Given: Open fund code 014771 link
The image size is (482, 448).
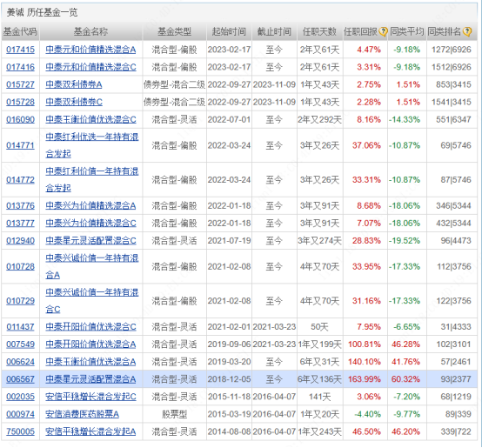Looking at the screenshot, I should click(x=20, y=145).
